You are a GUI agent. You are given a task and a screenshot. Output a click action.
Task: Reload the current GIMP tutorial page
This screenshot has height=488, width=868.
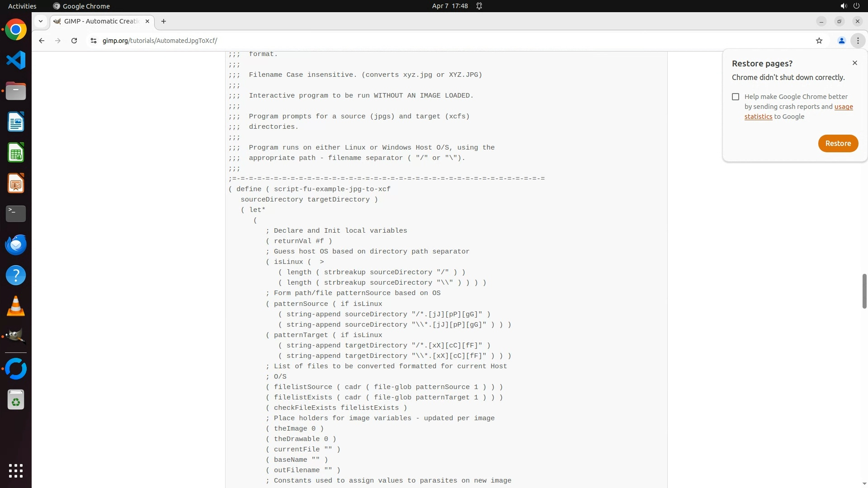point(74,41)
